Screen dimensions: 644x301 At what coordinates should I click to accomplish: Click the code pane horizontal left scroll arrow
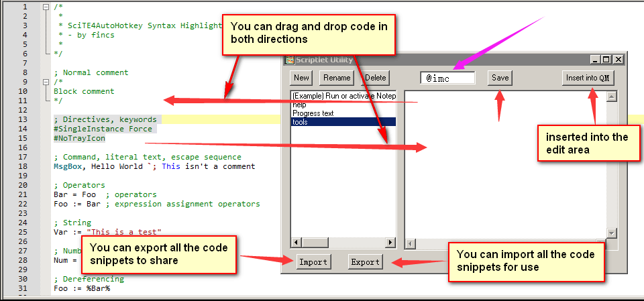click(x=409, y=244)
